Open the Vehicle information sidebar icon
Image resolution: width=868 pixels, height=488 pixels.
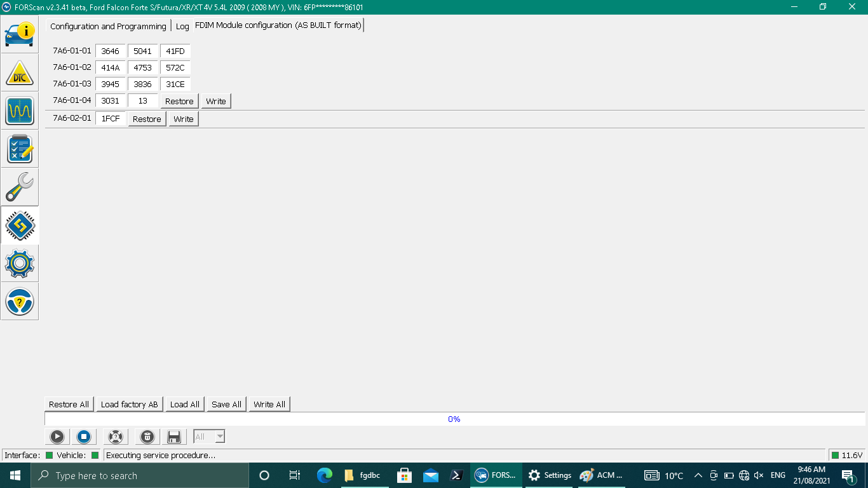pyautogui.click(x=20, y=34)
